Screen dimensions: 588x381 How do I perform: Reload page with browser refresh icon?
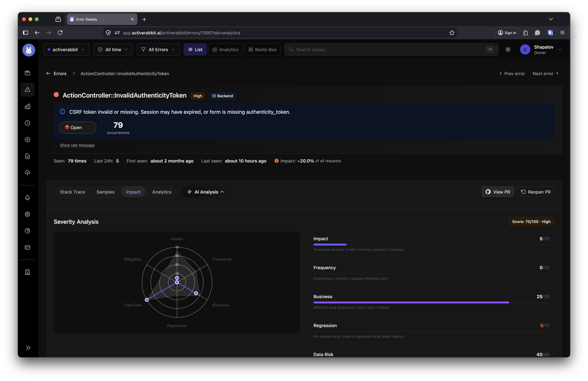60,33
